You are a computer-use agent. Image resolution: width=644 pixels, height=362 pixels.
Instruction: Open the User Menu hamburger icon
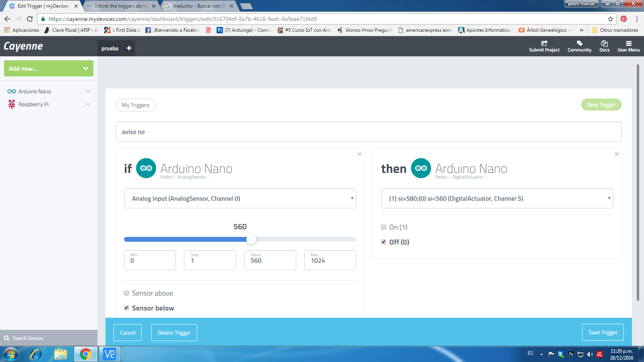coord(629,43)
